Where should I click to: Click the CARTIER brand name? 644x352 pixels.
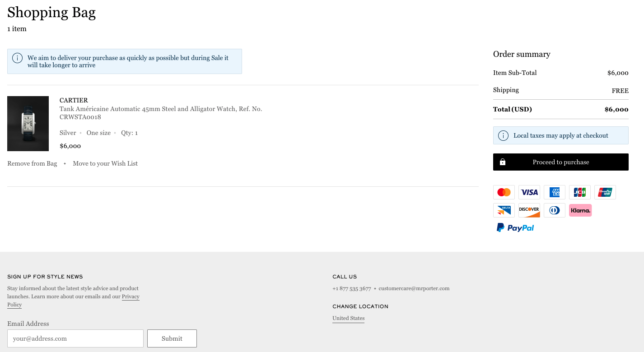pyautogui.click(x=74, y=100)
